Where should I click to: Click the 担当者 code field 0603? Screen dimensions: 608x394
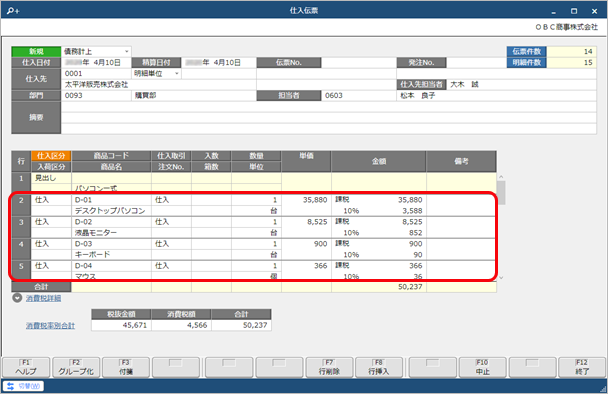[359, 95]
